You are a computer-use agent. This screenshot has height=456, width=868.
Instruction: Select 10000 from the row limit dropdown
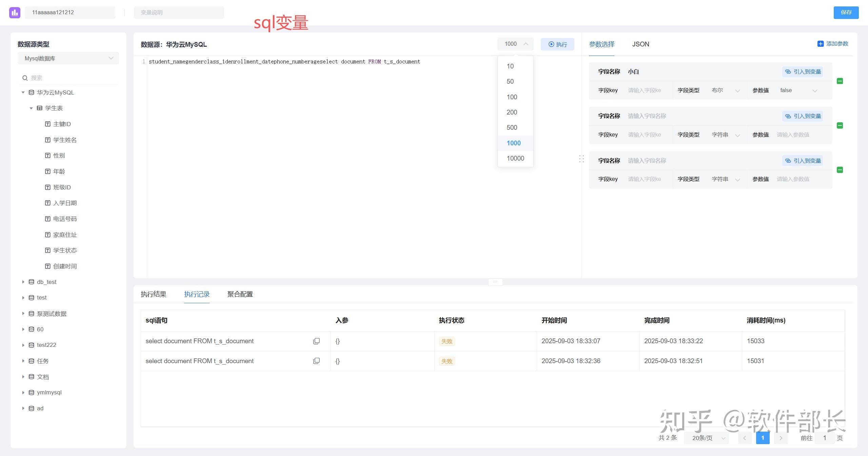[x=515, y=158]
